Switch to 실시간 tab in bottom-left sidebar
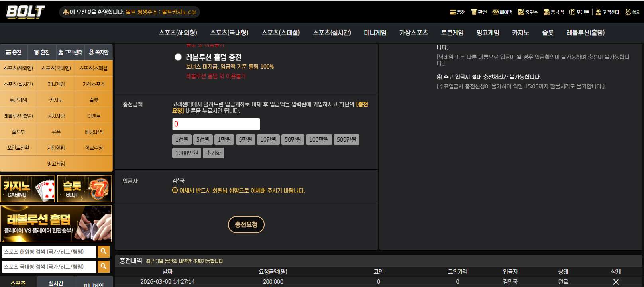Image resolution: width=644 pixels, height=287 pixels. [56, 282]
